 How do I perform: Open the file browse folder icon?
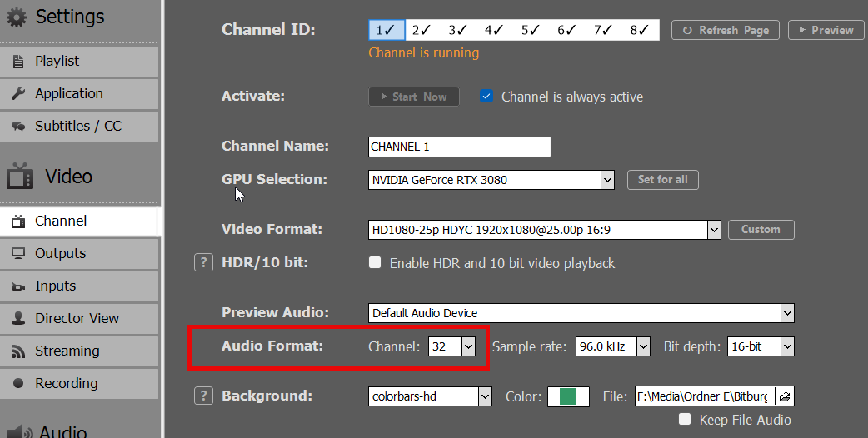tap(785, 396)
